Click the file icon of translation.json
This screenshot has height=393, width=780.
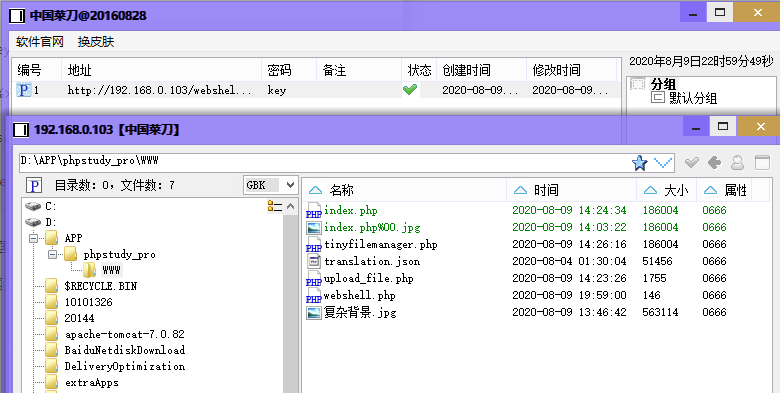(313, 261)
